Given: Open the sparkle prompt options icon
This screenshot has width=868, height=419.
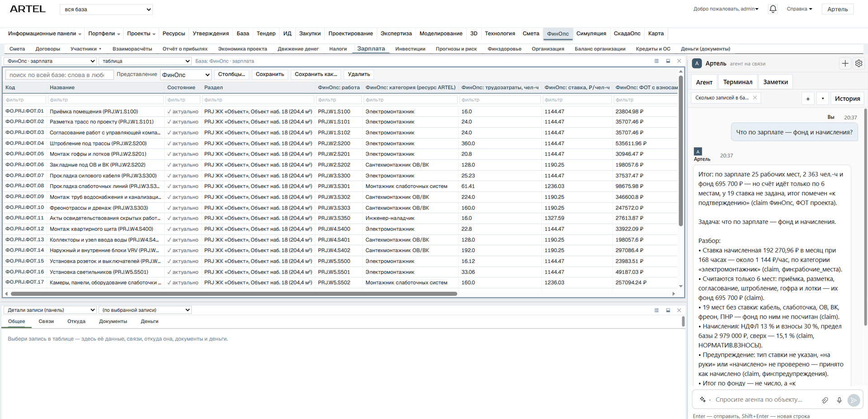Looking at the screenshot, I should tap(702, 400).
